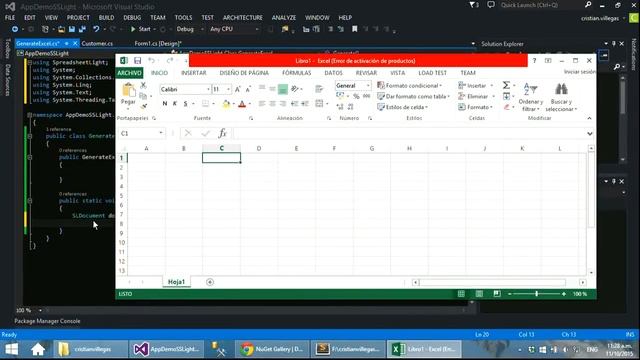
Task: Click the AutoSum sigma icon
Action: coord(506,85)
